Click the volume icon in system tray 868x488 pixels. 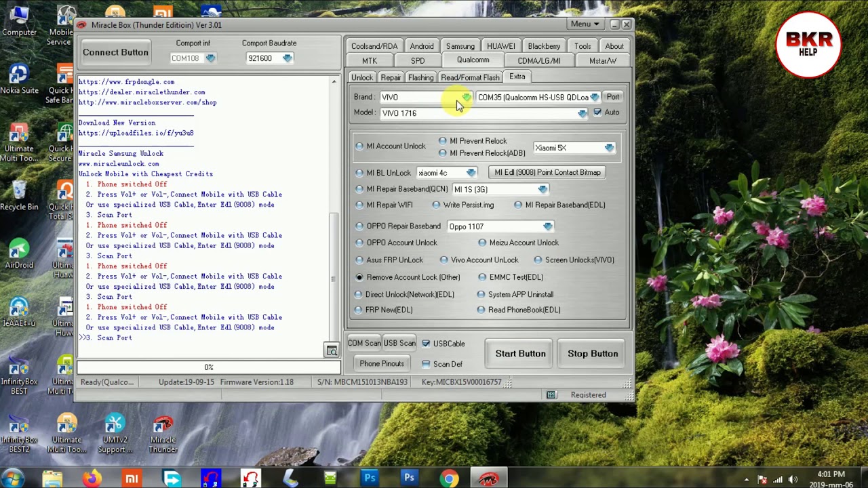coord(793,480)
